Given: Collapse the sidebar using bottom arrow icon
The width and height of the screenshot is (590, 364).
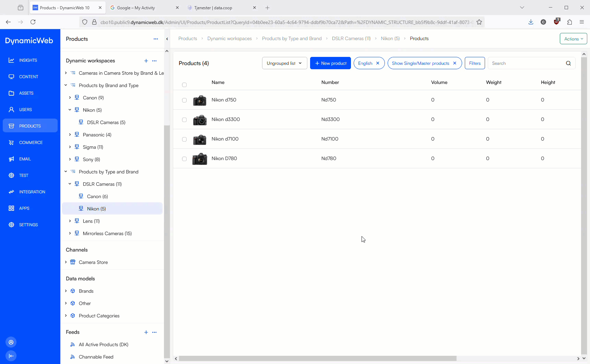Looking at the screenshot, I should (11, 356).
